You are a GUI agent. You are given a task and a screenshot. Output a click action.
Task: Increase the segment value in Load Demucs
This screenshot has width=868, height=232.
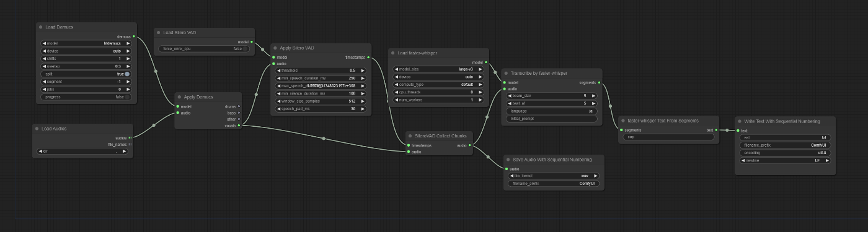128,81
